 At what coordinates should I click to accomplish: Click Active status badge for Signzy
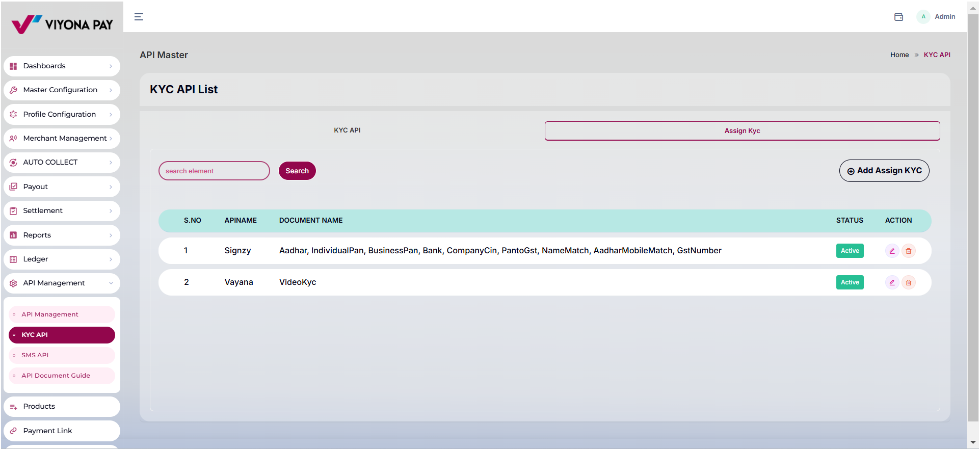850,251
